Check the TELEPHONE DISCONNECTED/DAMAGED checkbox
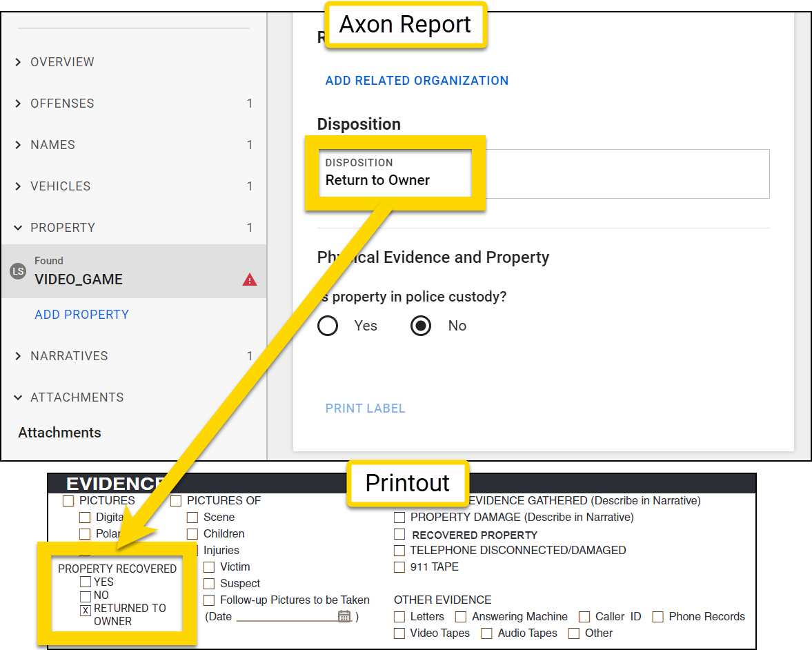The image size is (812, 650). pos(399,551)
